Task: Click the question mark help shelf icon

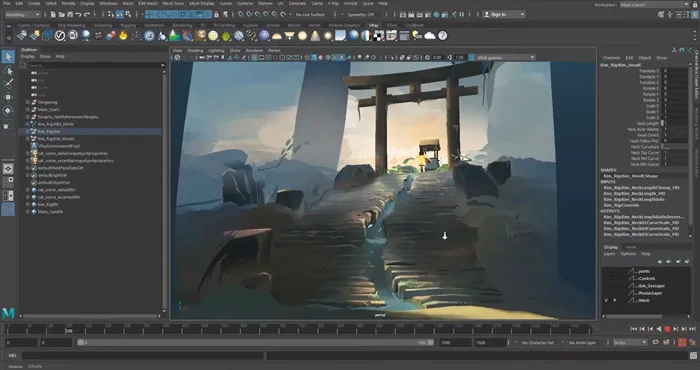Action: [442, 36]
